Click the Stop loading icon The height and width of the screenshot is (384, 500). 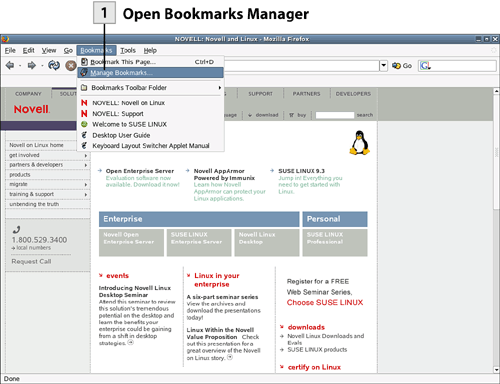click(x=70, y=65)
